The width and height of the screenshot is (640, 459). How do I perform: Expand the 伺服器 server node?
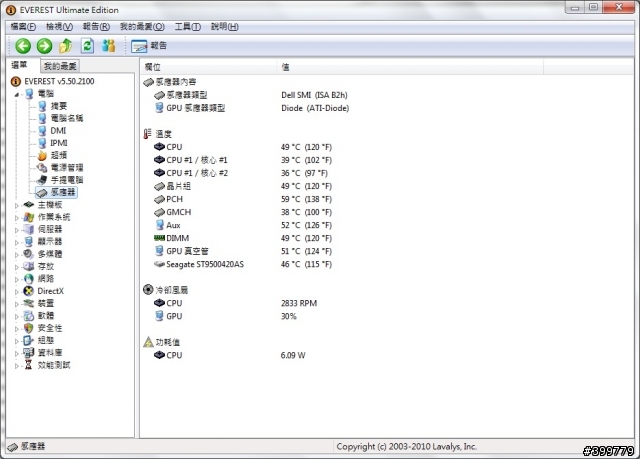coord(16,230)
